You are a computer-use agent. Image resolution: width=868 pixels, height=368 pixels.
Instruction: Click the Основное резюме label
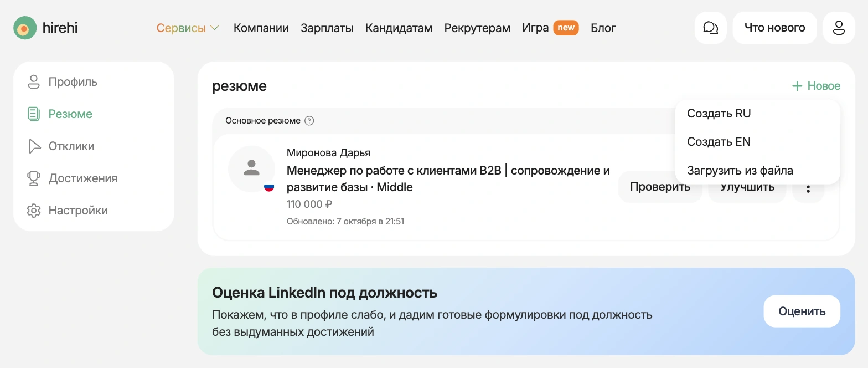pos(263,121)
